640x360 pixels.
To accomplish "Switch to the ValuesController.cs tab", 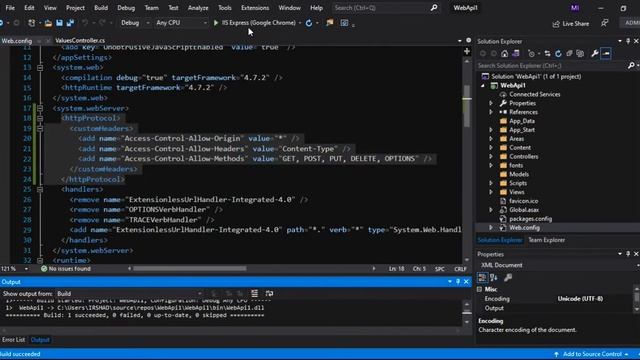I will click(80, 40).
